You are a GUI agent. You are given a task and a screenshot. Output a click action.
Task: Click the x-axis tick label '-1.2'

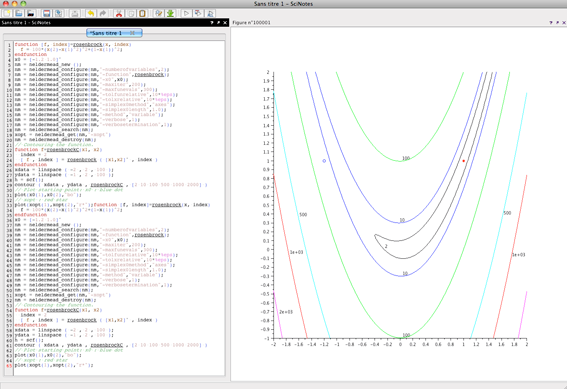(x=324, y=345)
